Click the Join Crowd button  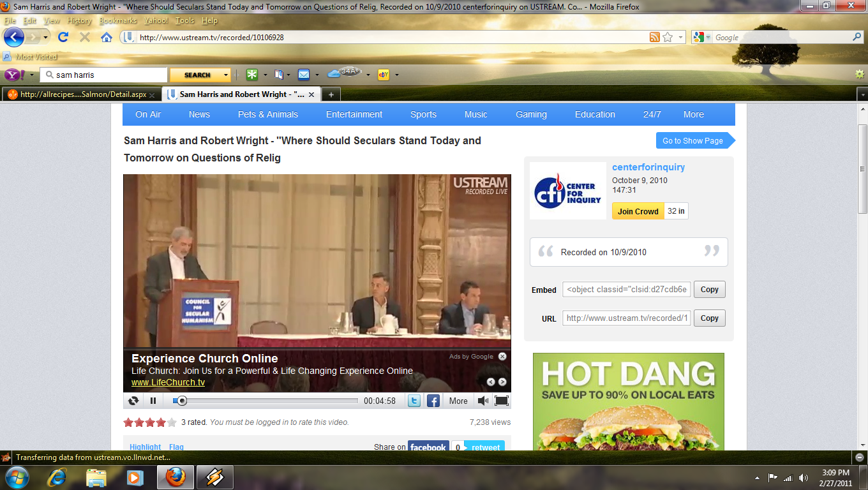click(x=638, y=211)
